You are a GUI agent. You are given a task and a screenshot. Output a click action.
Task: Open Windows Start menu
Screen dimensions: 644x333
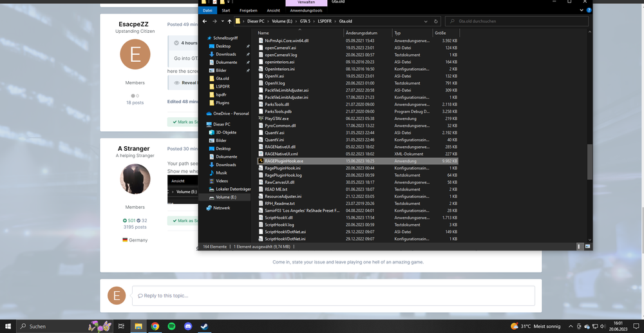coord(8,327)
